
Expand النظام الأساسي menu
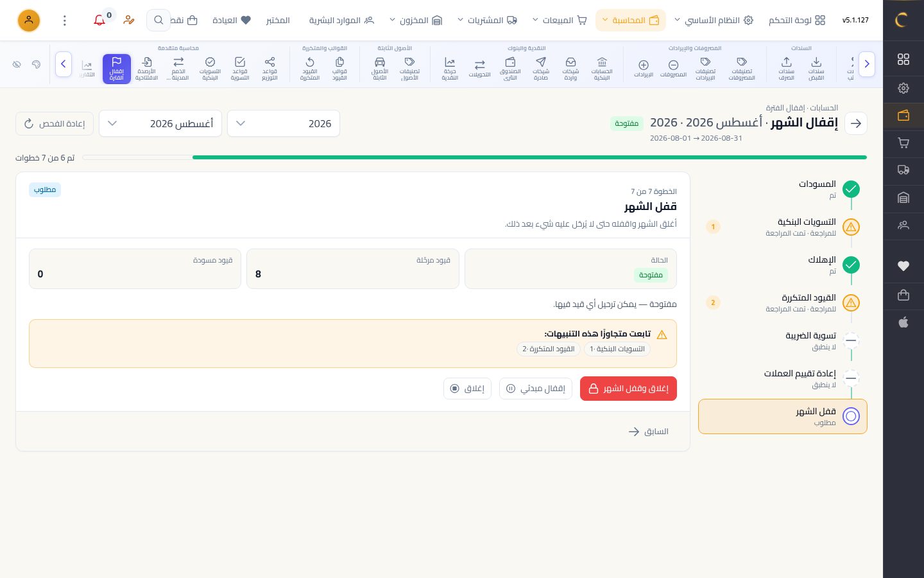point(714,21)
